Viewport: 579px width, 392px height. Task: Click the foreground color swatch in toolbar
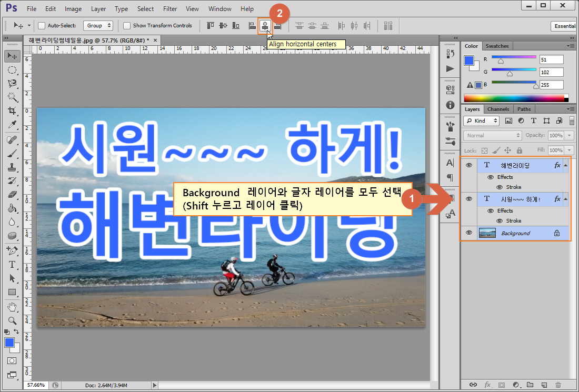[9, 343]
